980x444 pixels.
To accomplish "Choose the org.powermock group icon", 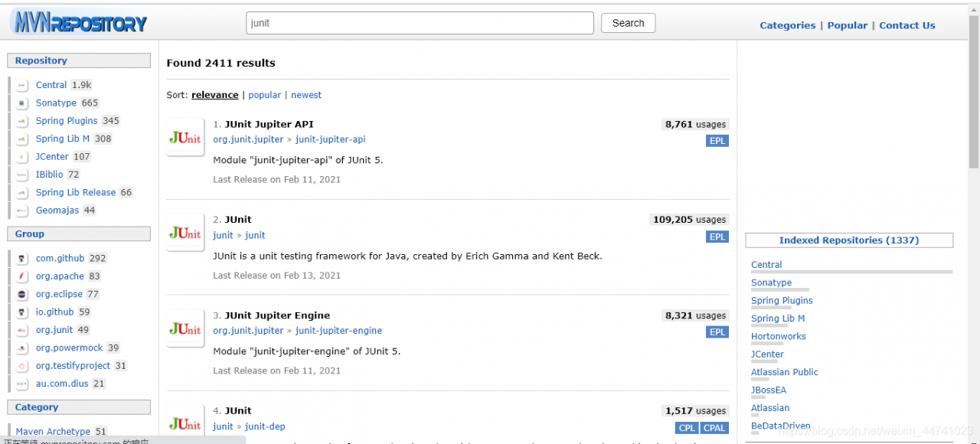I will [x=22, y=348].
